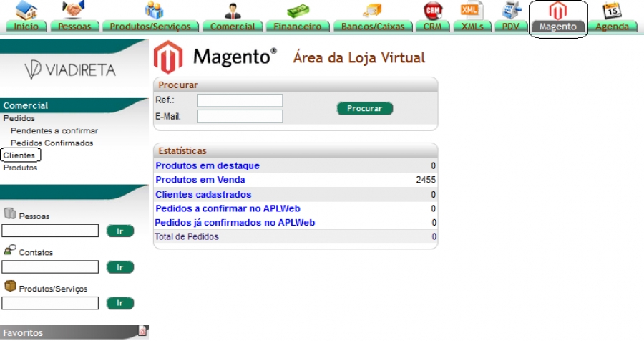This screenshot has width=644, height=341.
Task: Click the Bancos/Caixas icon
Action: click(x=372, y=10)
